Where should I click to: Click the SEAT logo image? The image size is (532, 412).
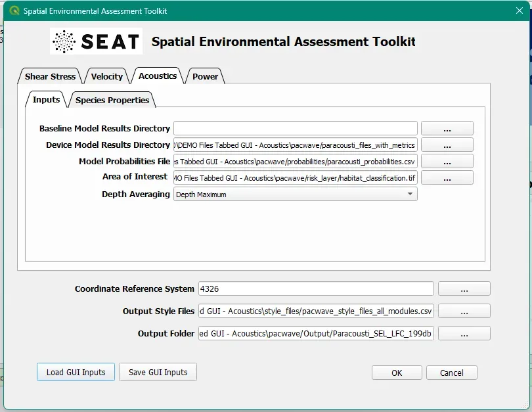[96, 41]
